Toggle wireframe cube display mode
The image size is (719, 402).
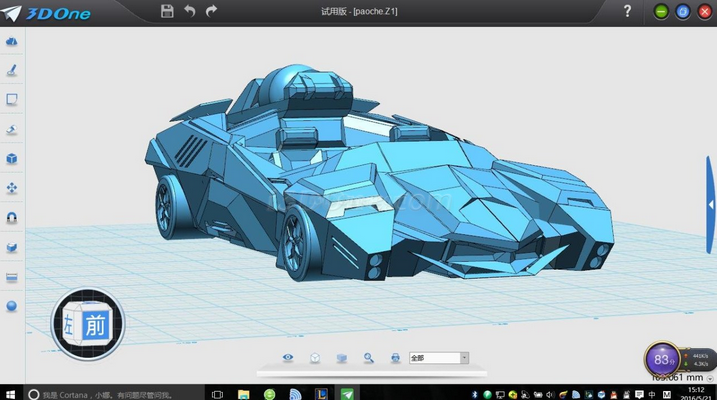point(315,358)
